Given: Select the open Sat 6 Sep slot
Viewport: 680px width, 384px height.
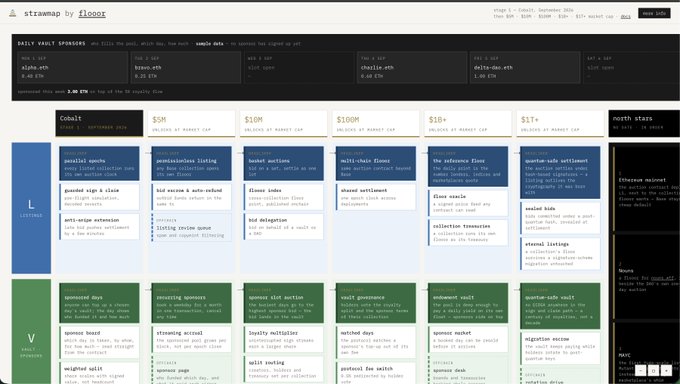Looking at the screenshot, I should tap(631, 67).
